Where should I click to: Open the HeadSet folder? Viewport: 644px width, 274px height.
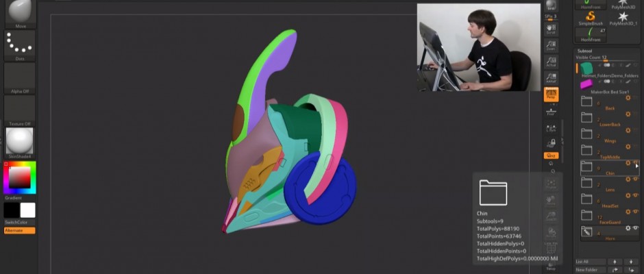click(586, 199)
